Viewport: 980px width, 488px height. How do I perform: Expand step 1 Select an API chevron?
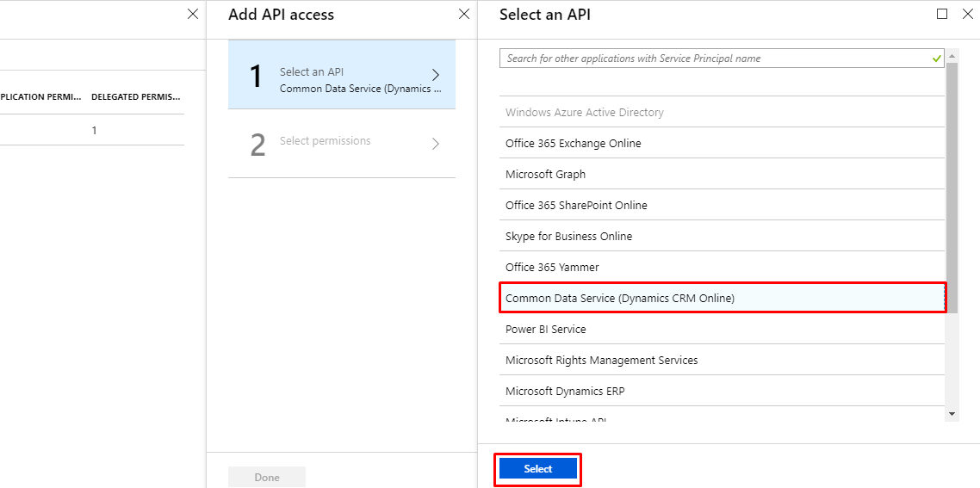coord(436,75)
